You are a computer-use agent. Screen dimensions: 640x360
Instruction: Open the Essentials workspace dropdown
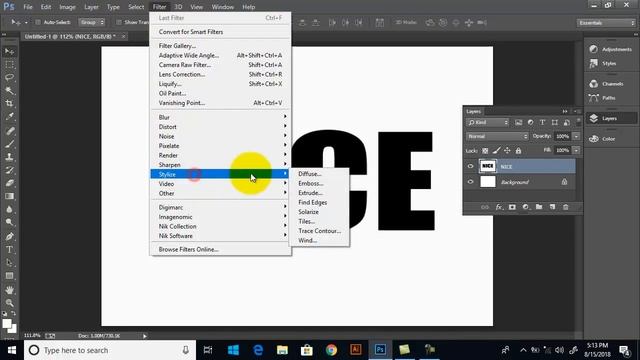click(606, 23)
